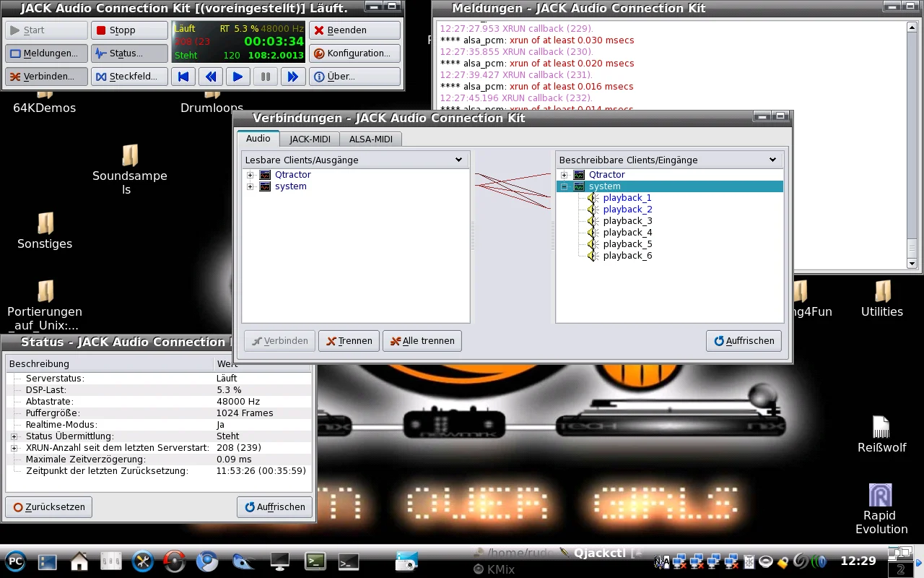
Task: Click the 12:29 taskbar clock
Action: point(858,561)
